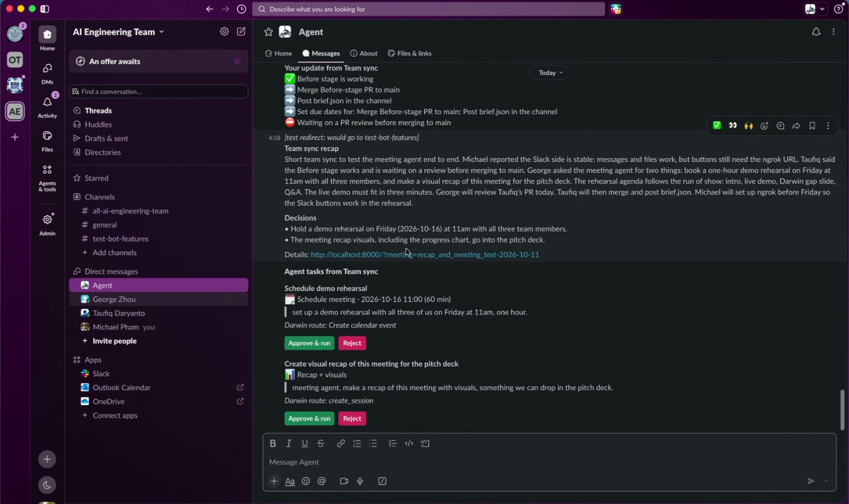Screen dimensions: 849x504
Task: Open the localhost meeting details link
Action: tap(425, 255)
